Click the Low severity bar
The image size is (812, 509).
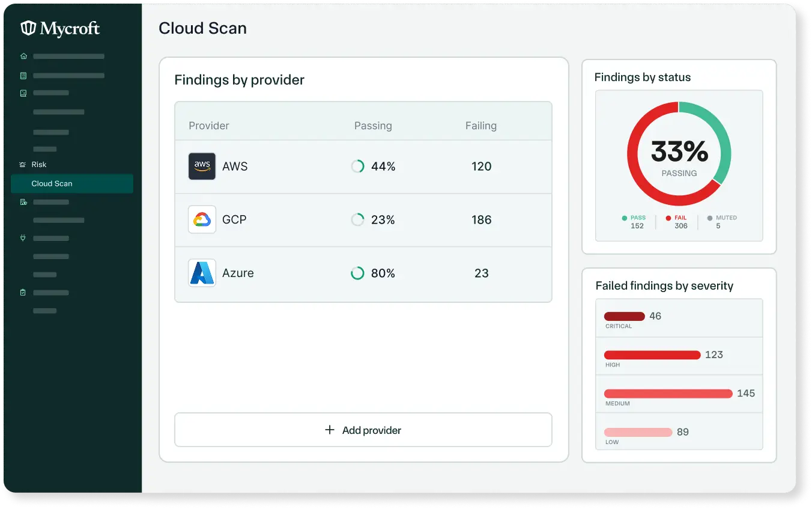(638, 432)
